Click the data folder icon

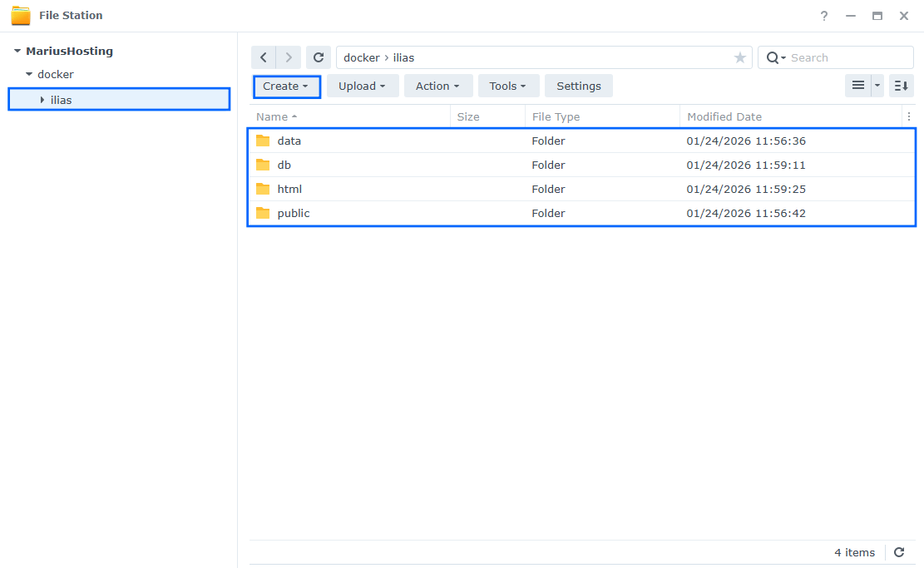tap(264, 140)
